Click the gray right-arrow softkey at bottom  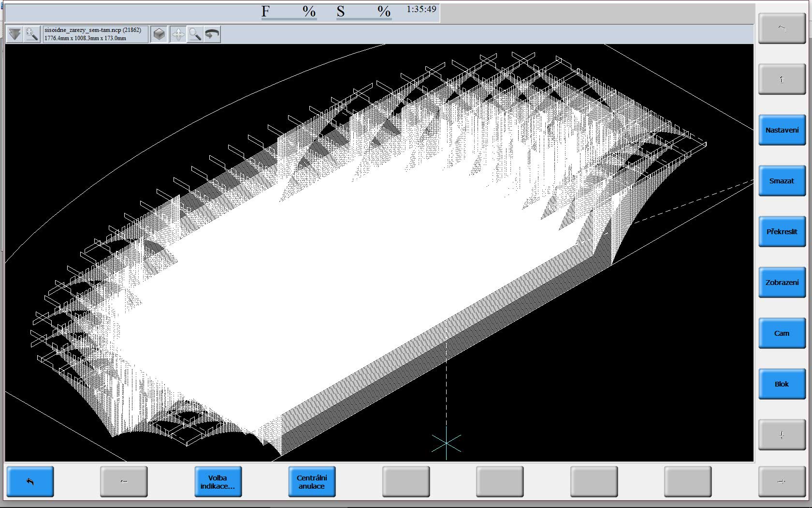(782, 481)
